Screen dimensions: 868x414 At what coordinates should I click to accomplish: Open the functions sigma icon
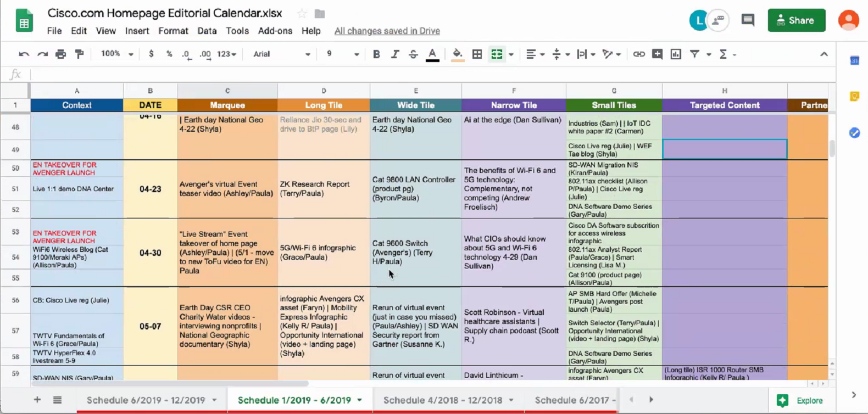[723, 54]
